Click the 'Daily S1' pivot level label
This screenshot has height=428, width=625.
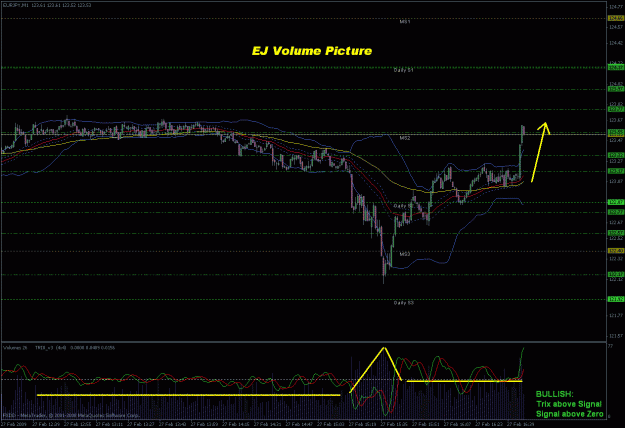pyautogui.click(x=403, y=70)
